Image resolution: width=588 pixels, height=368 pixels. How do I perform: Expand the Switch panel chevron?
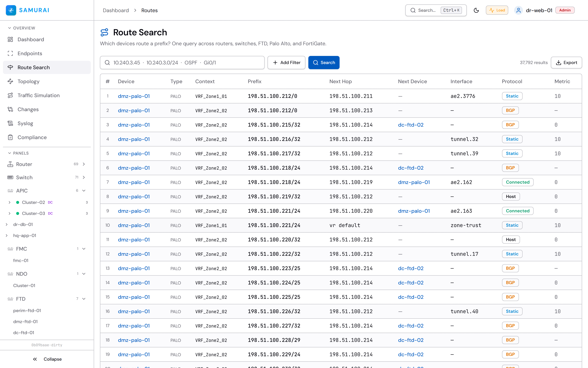coord(84,177)
